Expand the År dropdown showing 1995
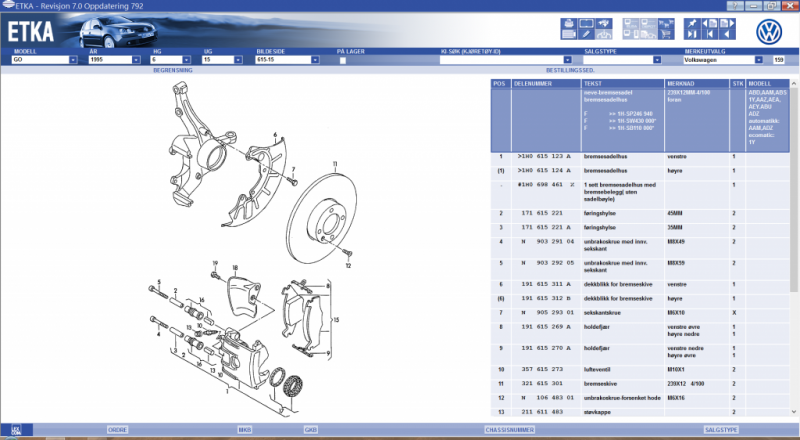 [x=143, y=60]
